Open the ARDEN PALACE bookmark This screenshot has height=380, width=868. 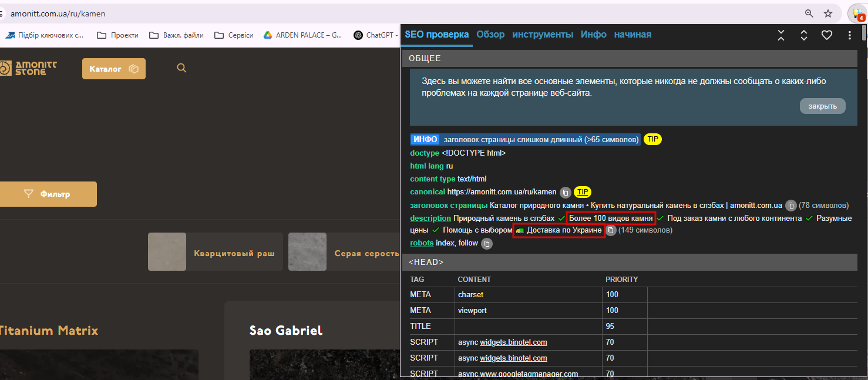[303, 35]
